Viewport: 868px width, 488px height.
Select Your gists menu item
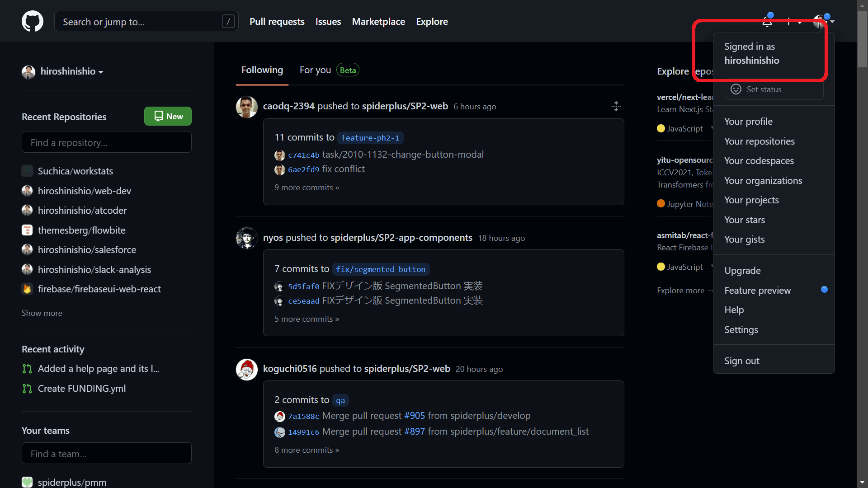click(774, 239)
